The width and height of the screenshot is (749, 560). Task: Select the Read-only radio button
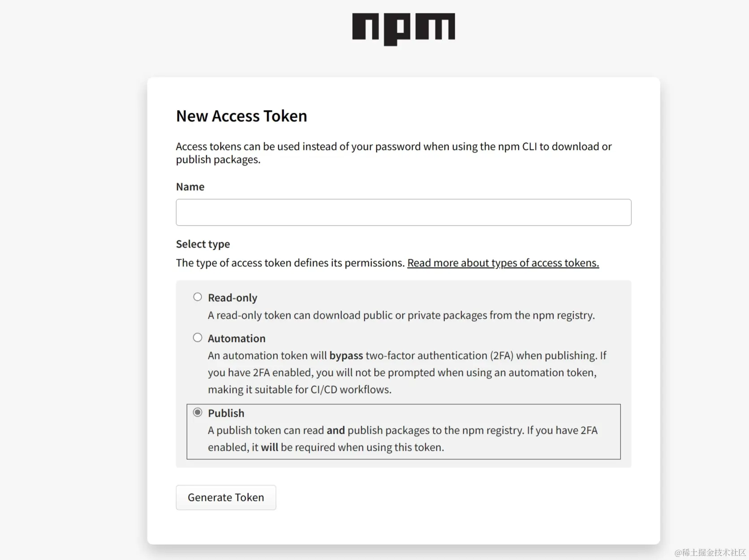[x=198, y=297]
